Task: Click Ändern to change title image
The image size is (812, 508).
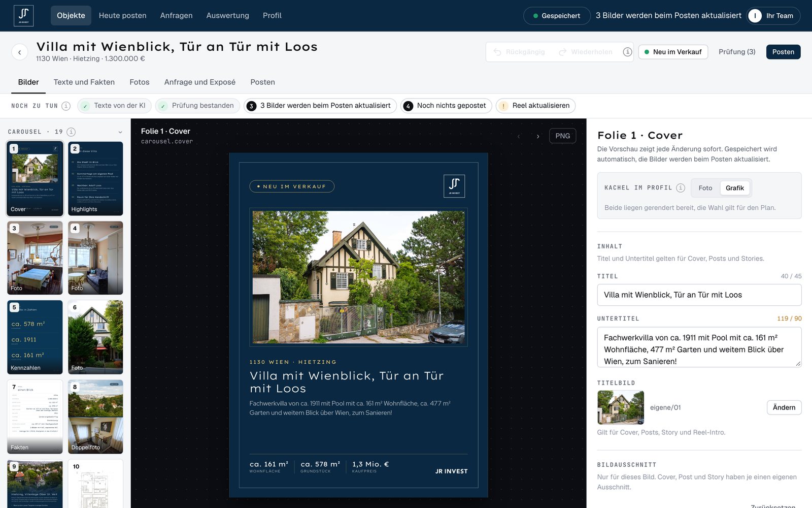Action: (x=784, y=407)
